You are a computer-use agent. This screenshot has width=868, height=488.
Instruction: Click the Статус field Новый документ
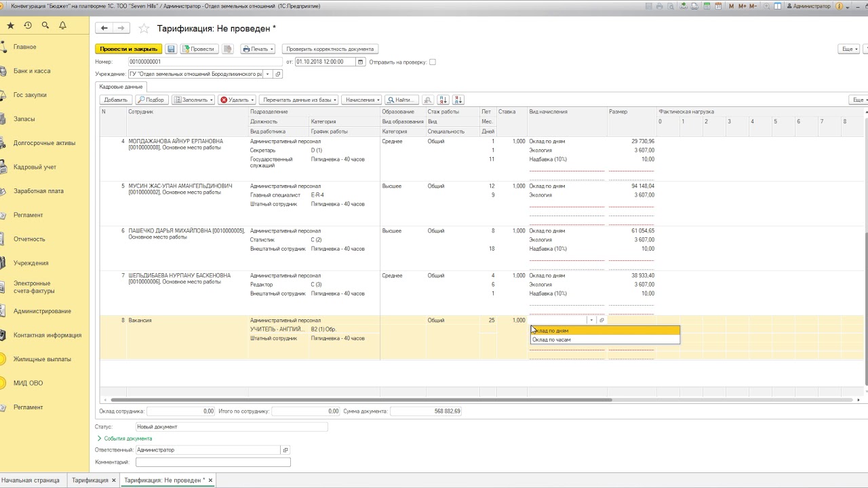pos(231,427)
